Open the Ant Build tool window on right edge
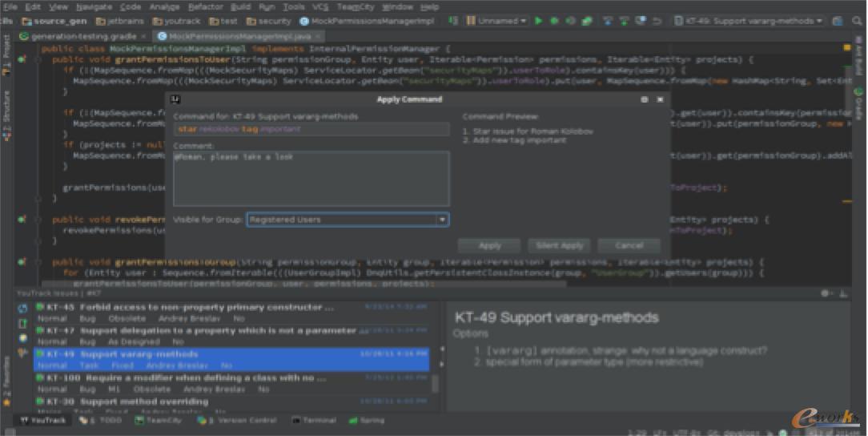 (858, 57)
